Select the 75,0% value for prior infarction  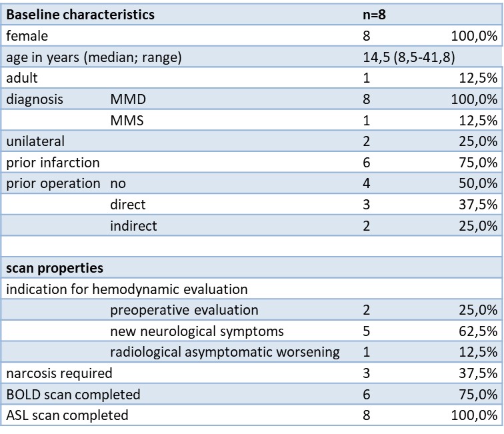(479, 163)
